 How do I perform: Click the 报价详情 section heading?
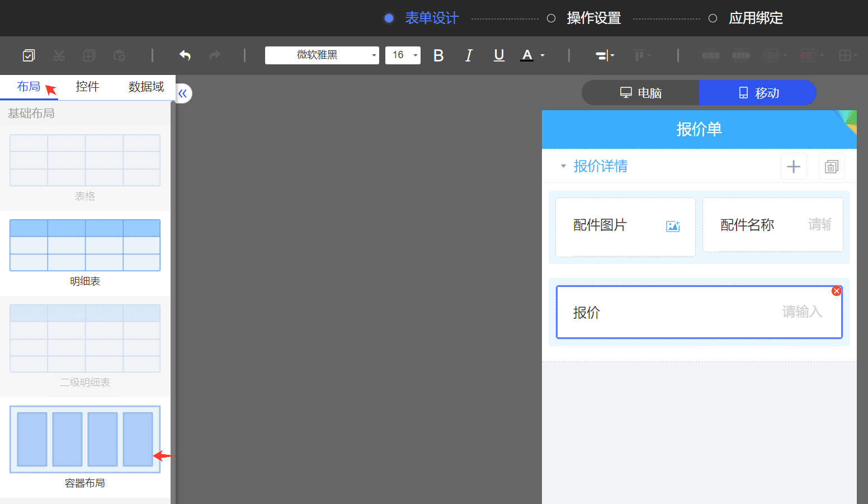tap(601, 166)
